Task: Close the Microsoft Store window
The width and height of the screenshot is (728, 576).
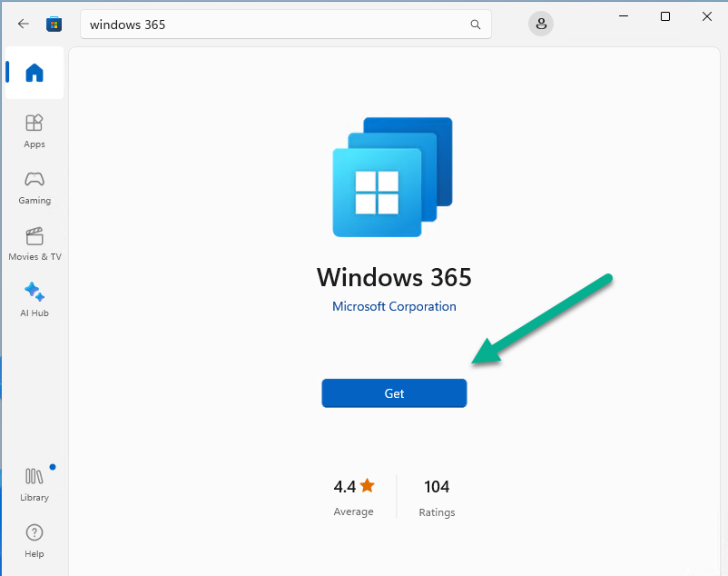Action: click(706, 16)
